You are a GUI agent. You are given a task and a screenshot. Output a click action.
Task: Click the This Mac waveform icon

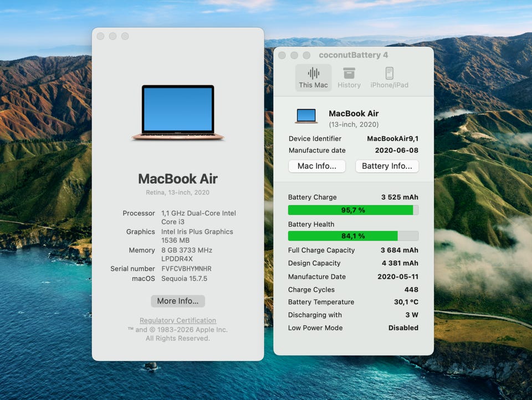314,73
